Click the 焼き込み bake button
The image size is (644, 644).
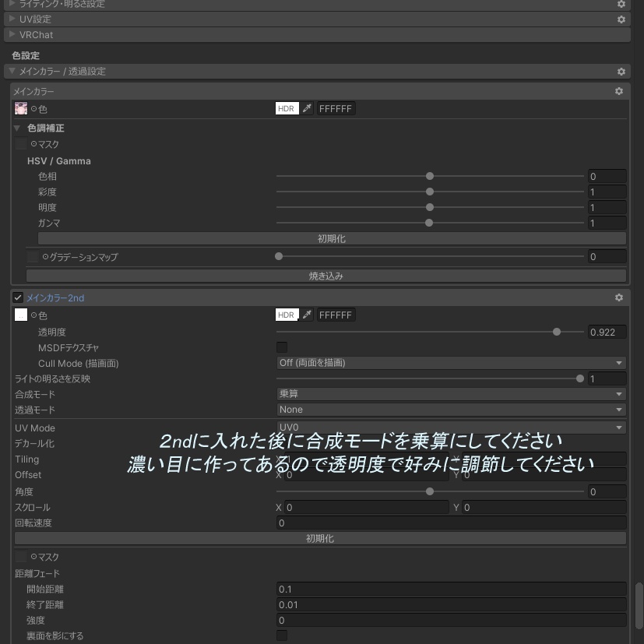click(x=326, y=275)
